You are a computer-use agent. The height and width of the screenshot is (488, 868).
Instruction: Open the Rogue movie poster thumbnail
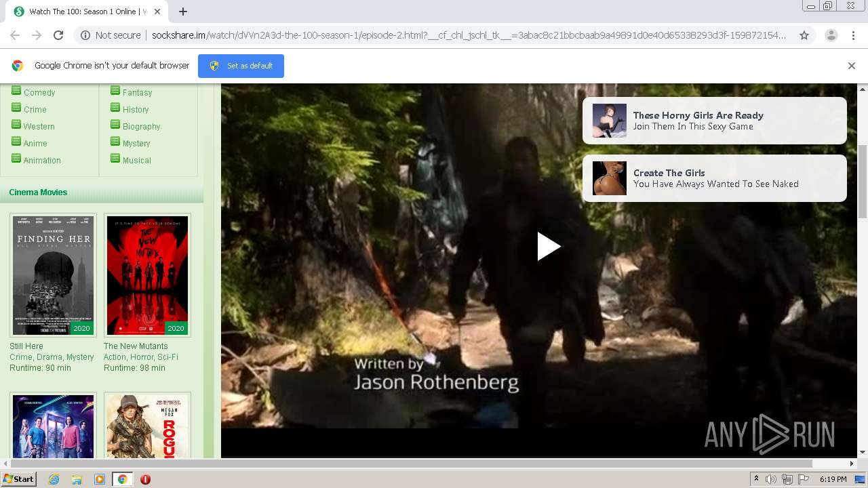[x=147, y=426]
